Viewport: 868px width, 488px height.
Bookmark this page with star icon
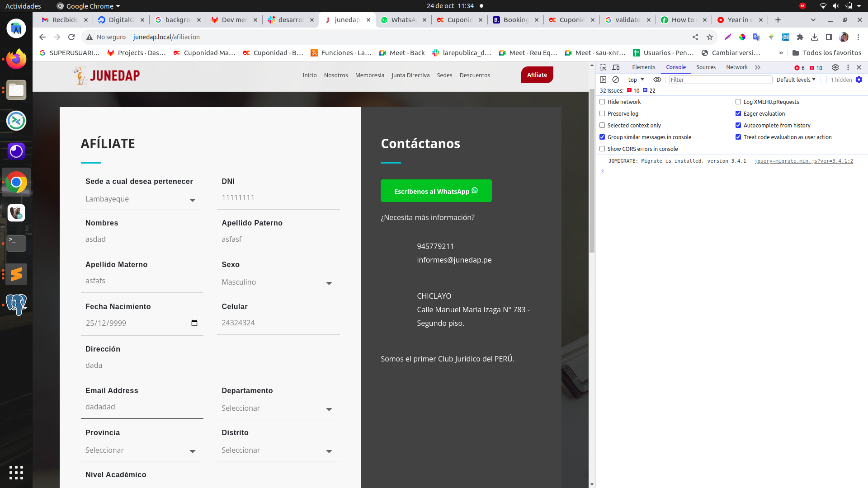point(710,37)
